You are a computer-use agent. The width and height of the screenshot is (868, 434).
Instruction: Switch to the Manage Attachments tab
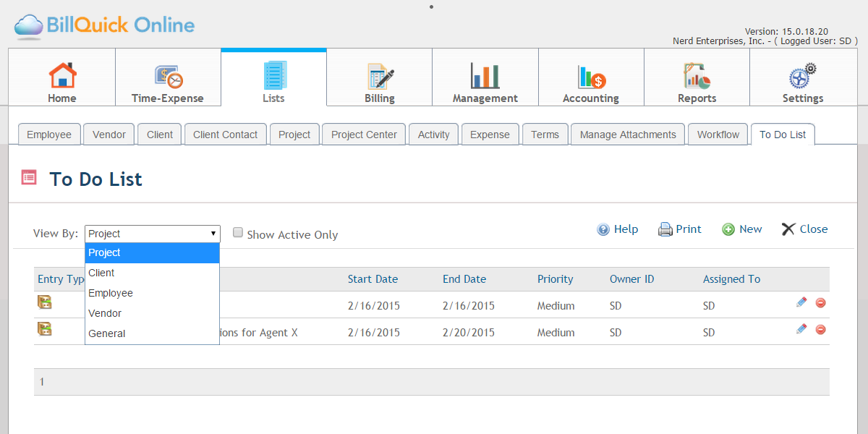[628, 135]
